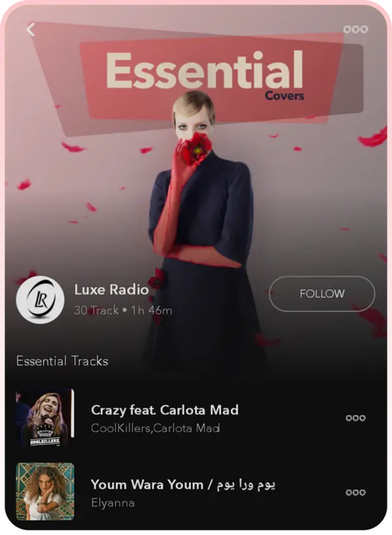The width and height of the screenshot is (392, 535).
Task: Click the small Covers subtitle label
Action: pyautogui.click(x=284, y=96)
